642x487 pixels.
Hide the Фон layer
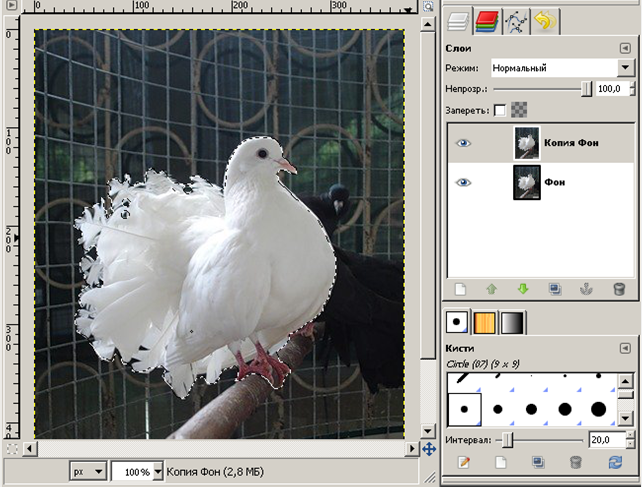tap(463, 182)
